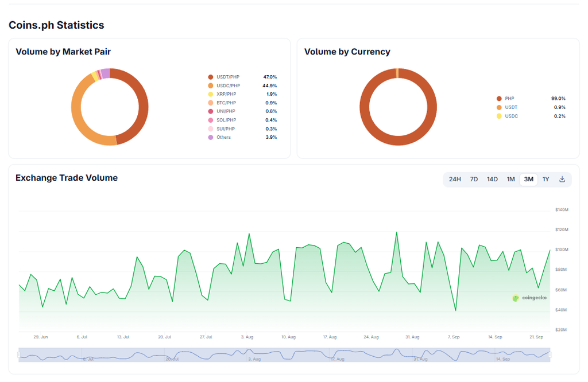Toggle SUI/PHP legend color dot
This screenshot has height=382, width=588.
pos(211,129)
